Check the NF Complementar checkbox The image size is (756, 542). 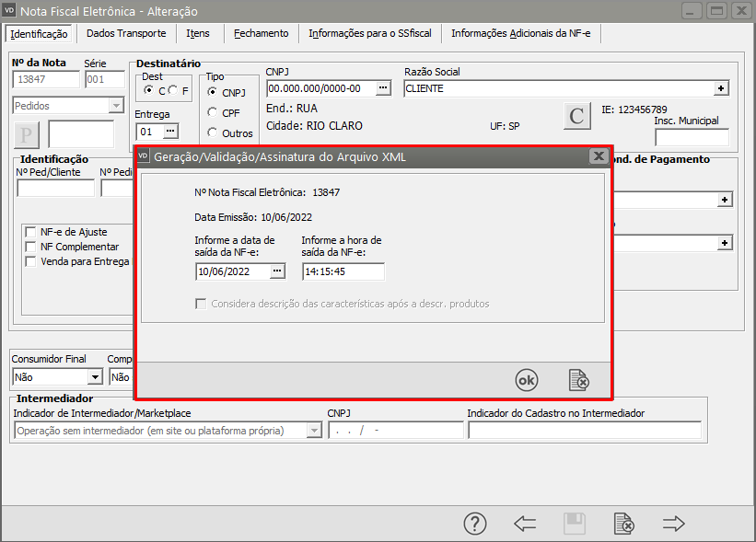tap(30, 247)
